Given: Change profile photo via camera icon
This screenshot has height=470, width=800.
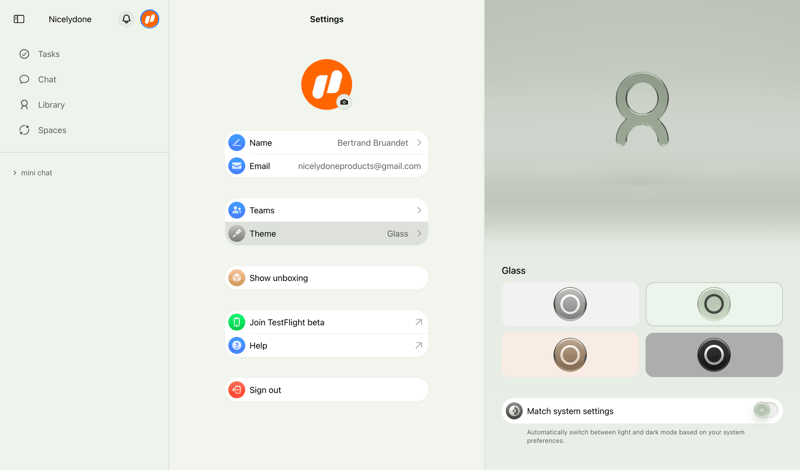Looking at the screenshot, I should pos(344,102).
